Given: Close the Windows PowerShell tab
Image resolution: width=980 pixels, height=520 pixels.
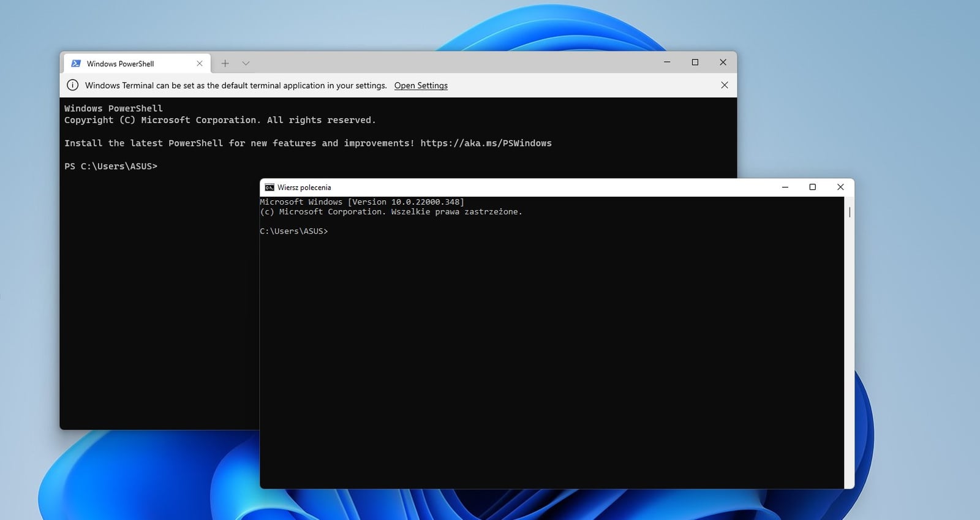Looking at the screenshot, I should point(199,64).
